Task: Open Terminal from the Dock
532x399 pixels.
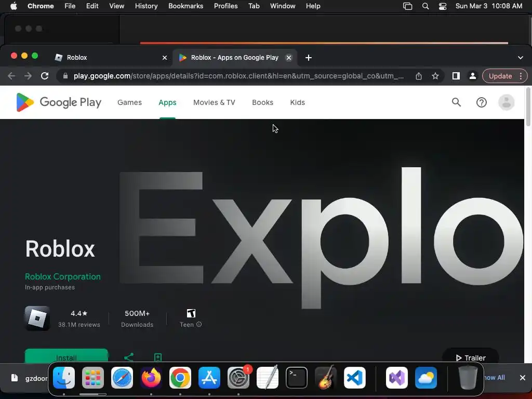Action: [297, 378]
